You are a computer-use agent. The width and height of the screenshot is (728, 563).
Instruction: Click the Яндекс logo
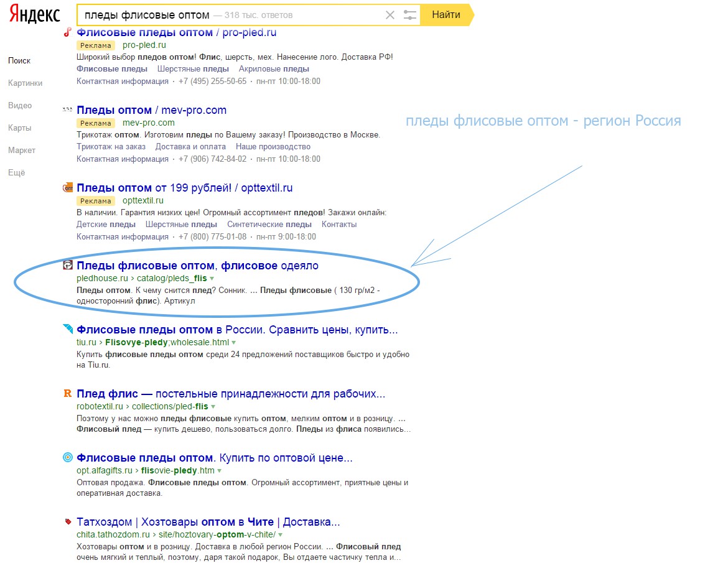[x=34, y=14]
